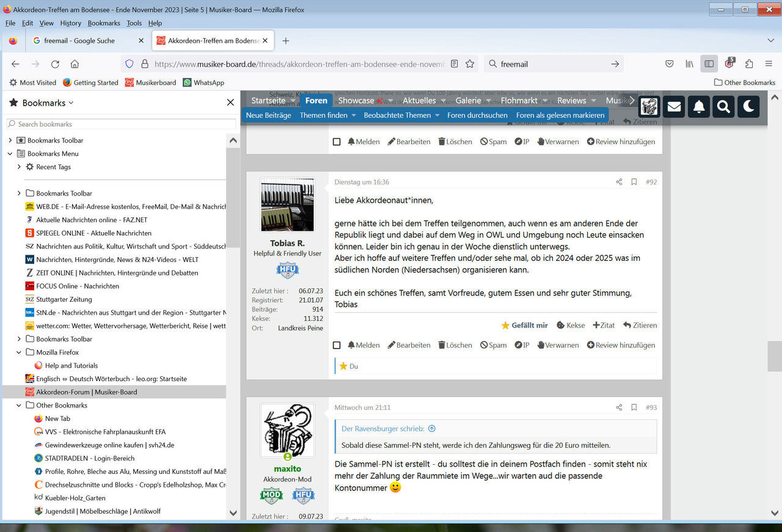Submit search bar query arrow
The height and width of the screenshot is (532, 782).
[x=615, y=64]
